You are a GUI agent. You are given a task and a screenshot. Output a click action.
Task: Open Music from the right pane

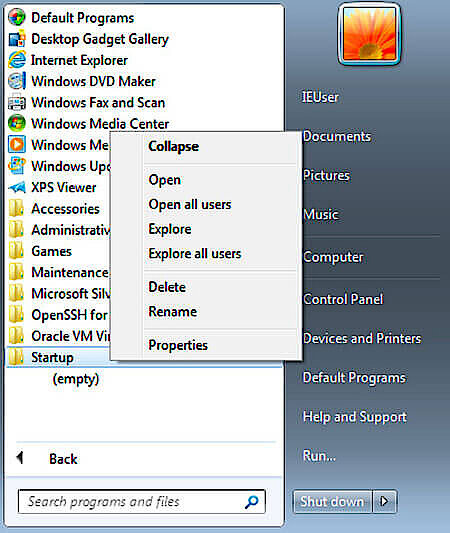click(321, 214)
